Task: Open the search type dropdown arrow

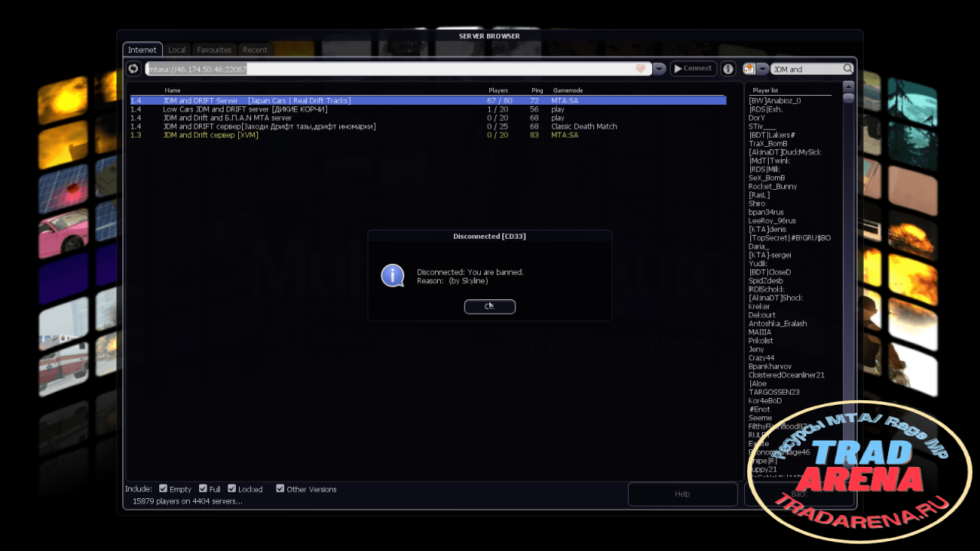Action: [763, 69]
